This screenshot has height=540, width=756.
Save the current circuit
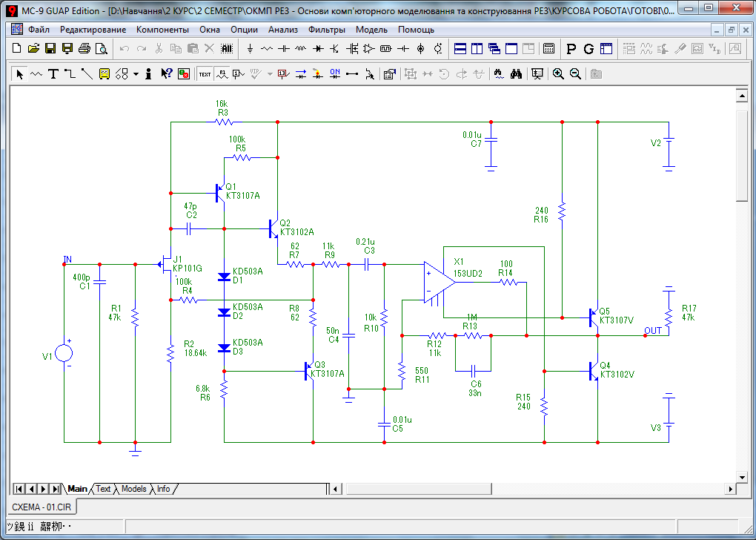[x=50, y=48]
